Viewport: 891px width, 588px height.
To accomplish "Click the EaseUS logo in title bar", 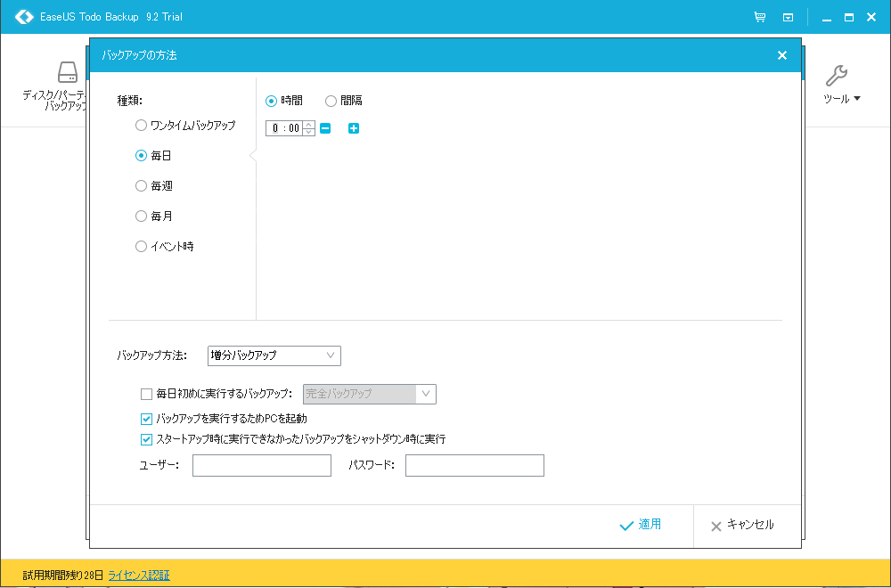I will (x=24, y=17).
